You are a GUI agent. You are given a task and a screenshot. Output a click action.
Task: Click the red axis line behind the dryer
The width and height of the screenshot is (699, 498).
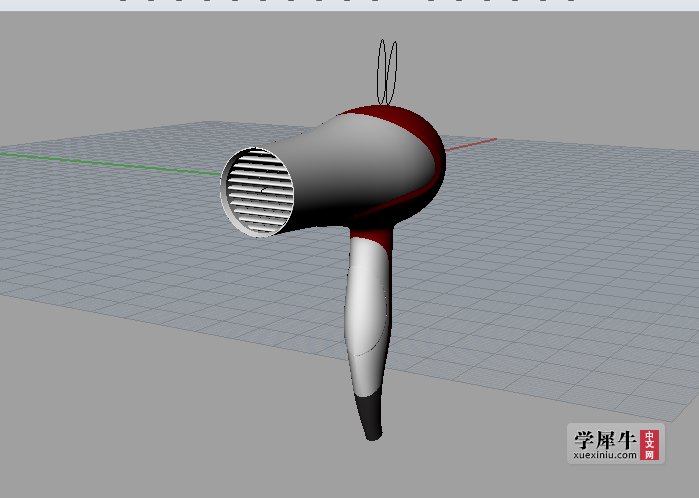(471, 145)
